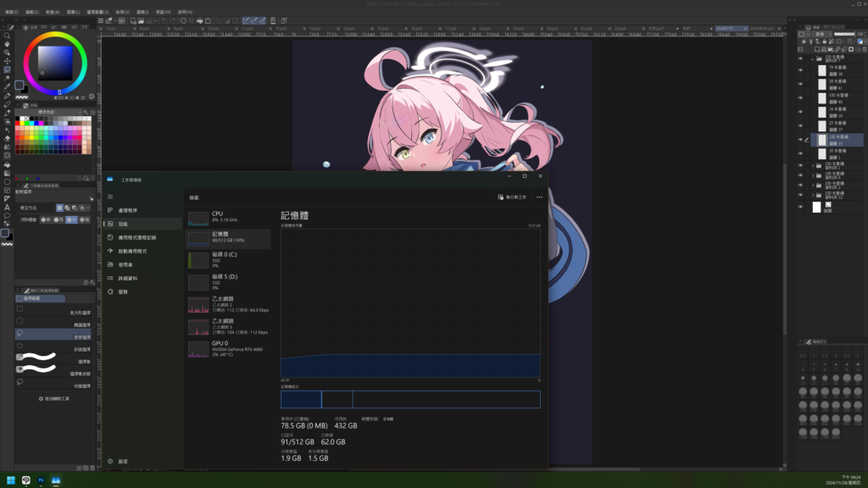
Task: Select the Lasso selection tool in left toolbar
Action: (x=7, y=69)
